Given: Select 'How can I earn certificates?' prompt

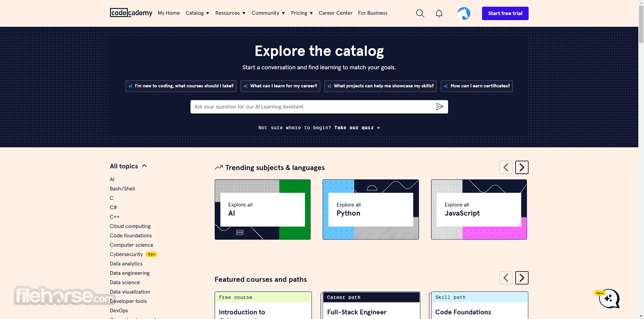Looking at the screenshot, I should click(477, 86).
